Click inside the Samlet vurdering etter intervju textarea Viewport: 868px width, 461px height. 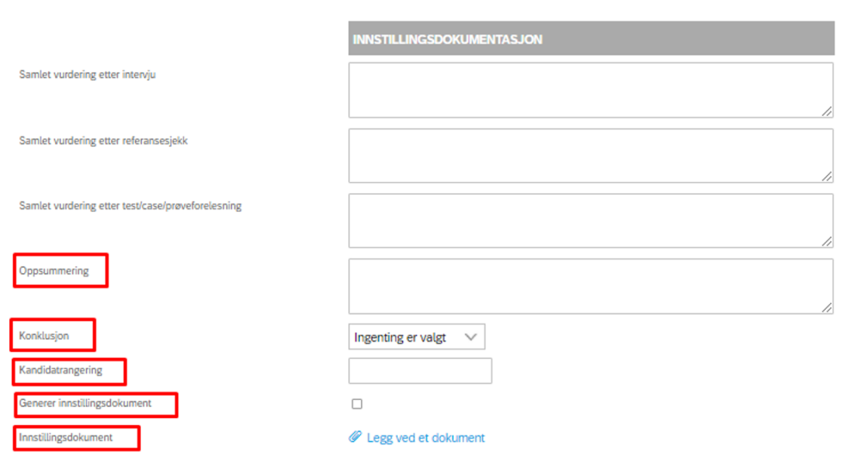pos(591,91)
